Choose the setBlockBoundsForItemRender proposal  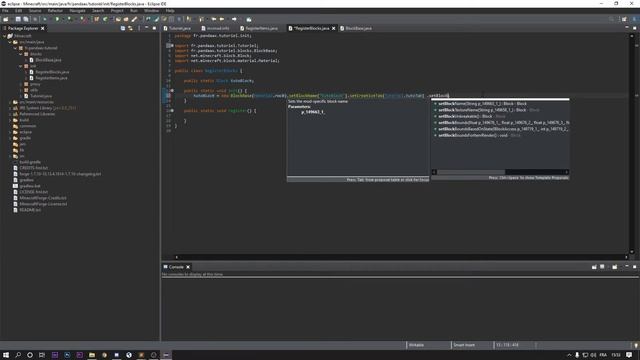click(500, 135)
